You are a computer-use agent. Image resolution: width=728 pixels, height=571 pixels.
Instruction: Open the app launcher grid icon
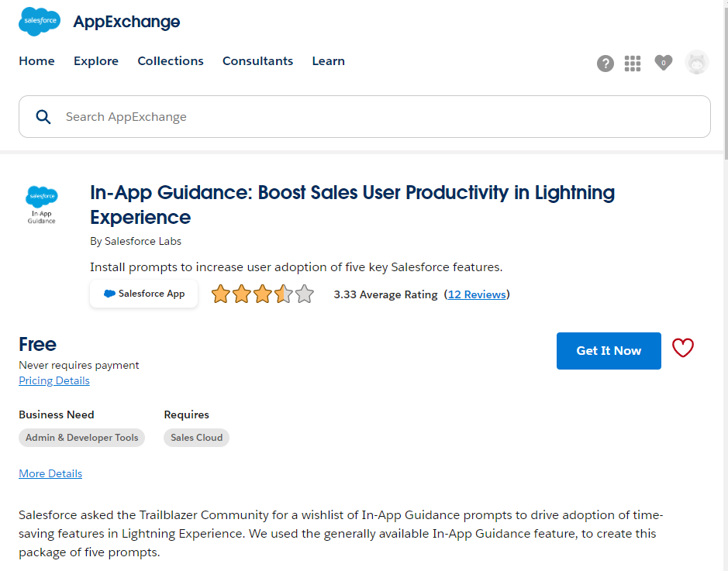633,63
